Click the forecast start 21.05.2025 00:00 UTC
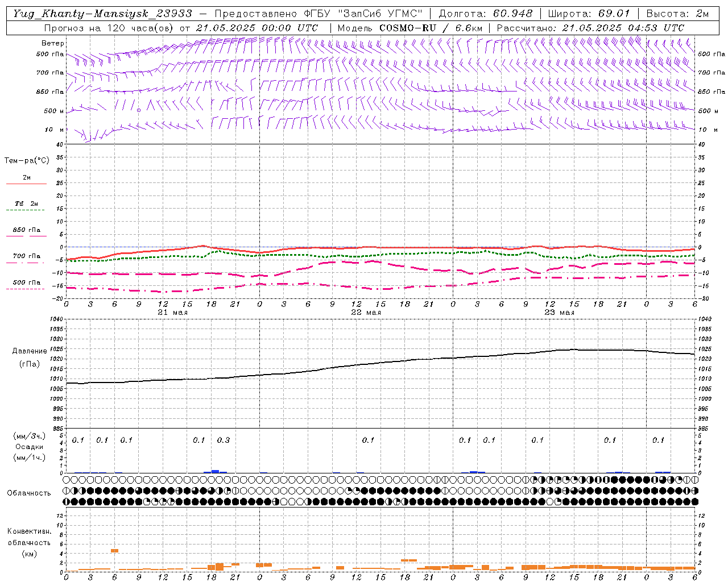The width and height of the screenshot is (728, 582). tap(257, 28)
